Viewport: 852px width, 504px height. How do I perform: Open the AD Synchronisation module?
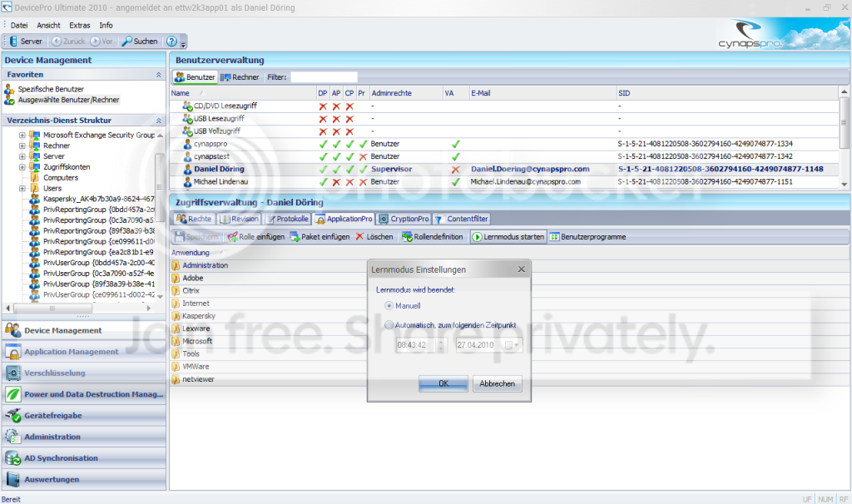click(x=84, y=457)
